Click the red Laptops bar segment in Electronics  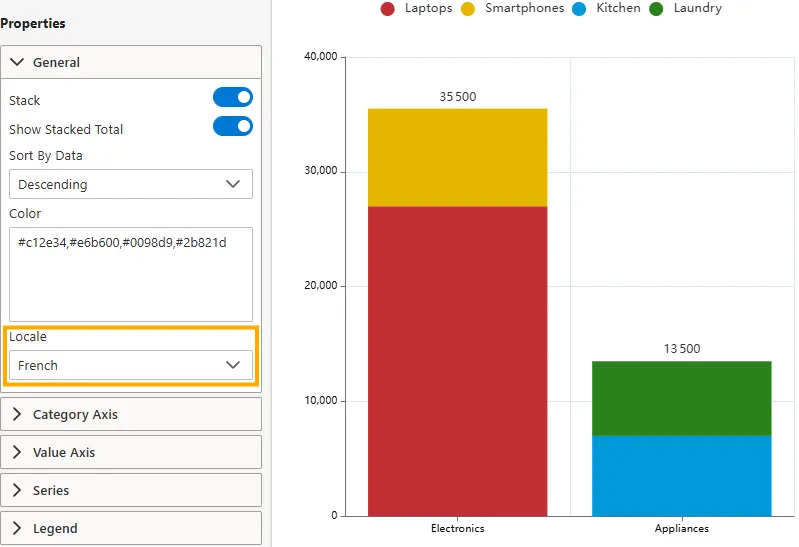(x=457, y=360)
